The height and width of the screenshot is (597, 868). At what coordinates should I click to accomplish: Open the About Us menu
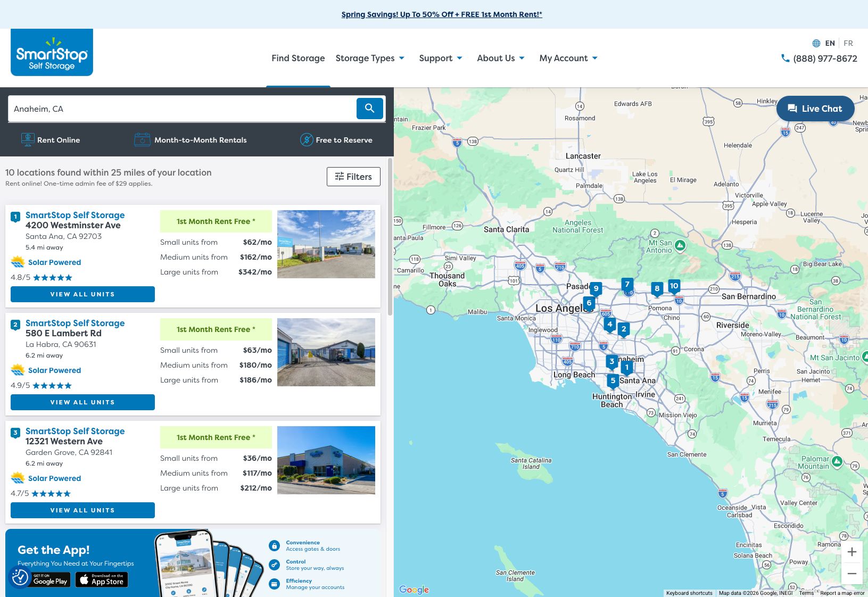(x=501, y=58)
